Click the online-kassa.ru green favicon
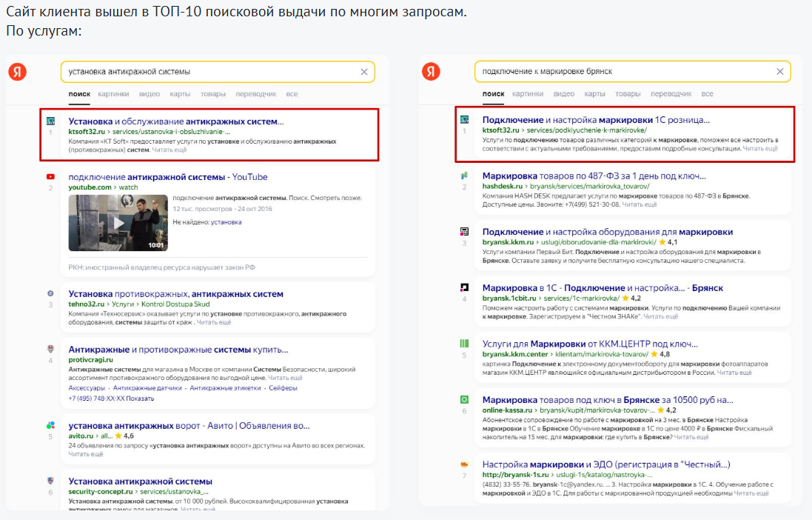Screen dimensions: 812x520 pos(465,400)
